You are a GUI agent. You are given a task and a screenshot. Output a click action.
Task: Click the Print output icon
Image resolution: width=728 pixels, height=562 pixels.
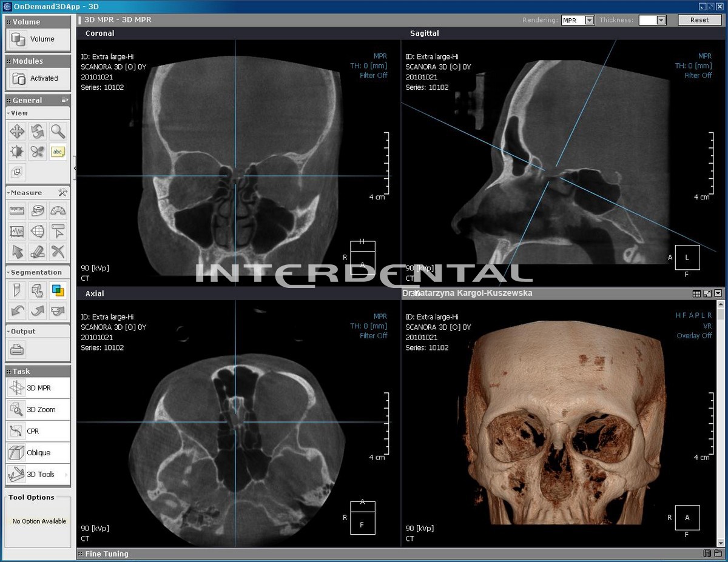18,349
